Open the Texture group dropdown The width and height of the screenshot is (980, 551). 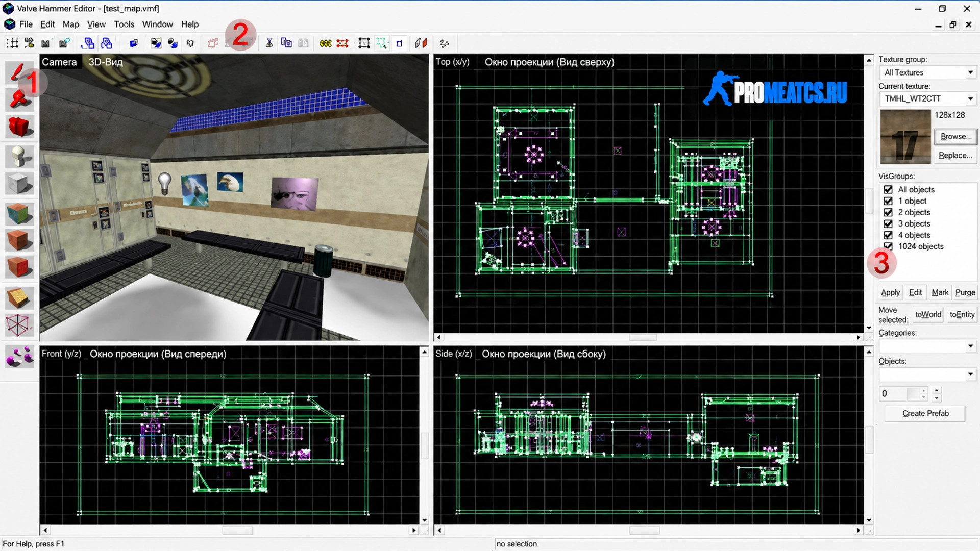tap(927, 72)
